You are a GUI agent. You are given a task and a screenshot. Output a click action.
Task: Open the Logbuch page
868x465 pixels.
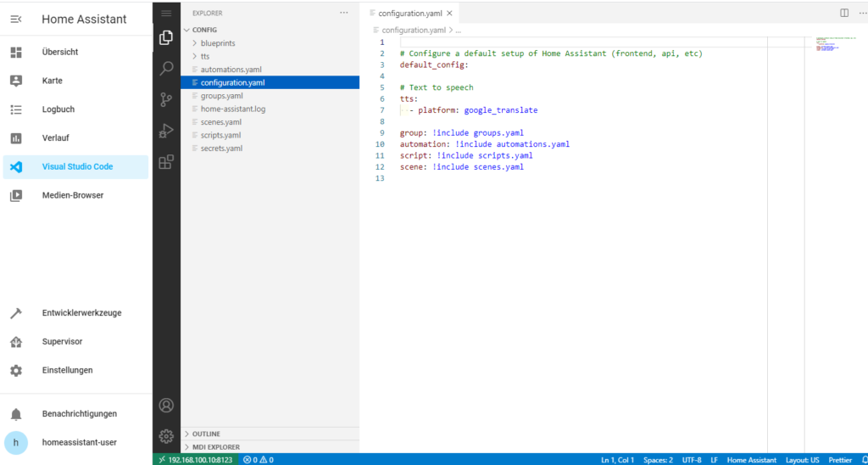(x=75, y=109)
